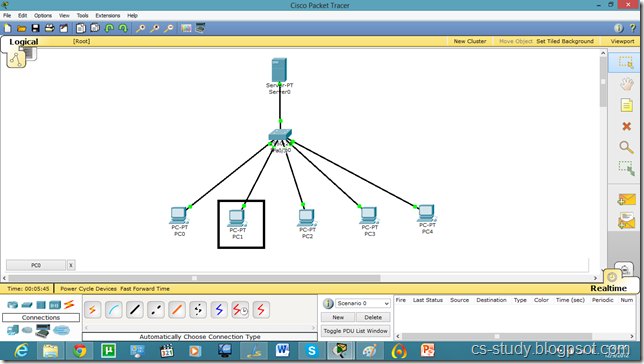Open the Extensions menu

pyautogui.click(x=108, y=16)
